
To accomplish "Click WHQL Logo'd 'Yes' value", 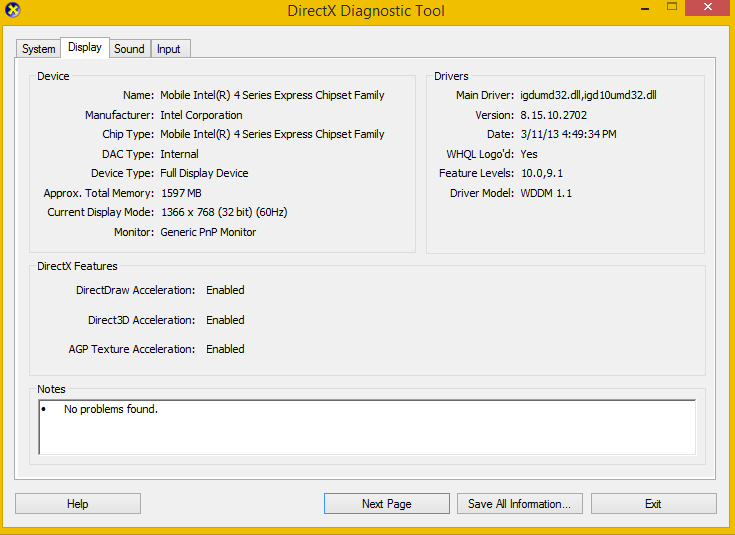I will pos(529,154).
